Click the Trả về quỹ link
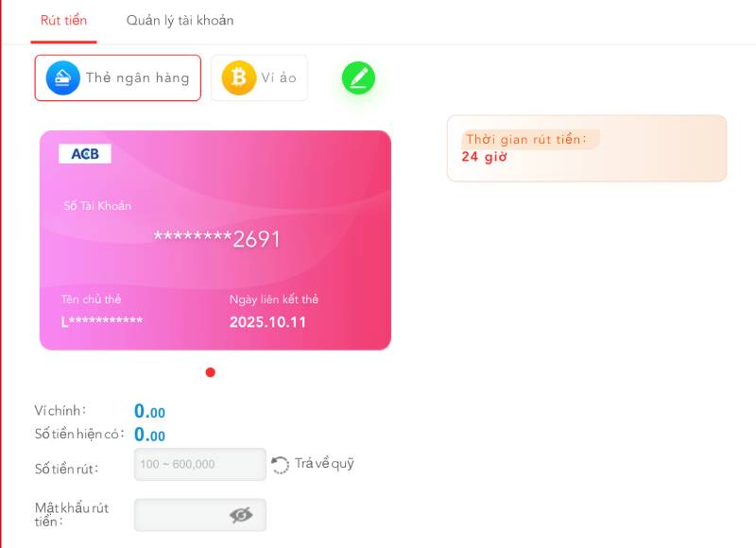 (x=324, y=464)
